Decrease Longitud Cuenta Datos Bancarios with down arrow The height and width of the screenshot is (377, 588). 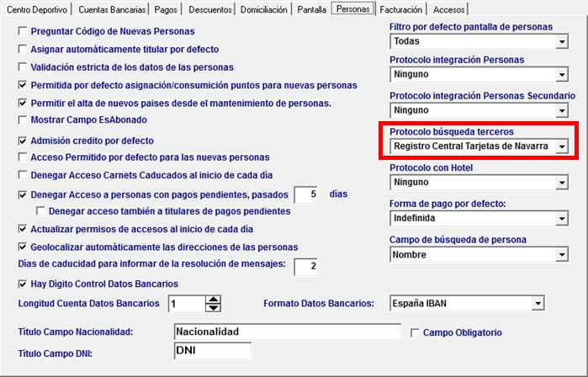click(214, 308)
